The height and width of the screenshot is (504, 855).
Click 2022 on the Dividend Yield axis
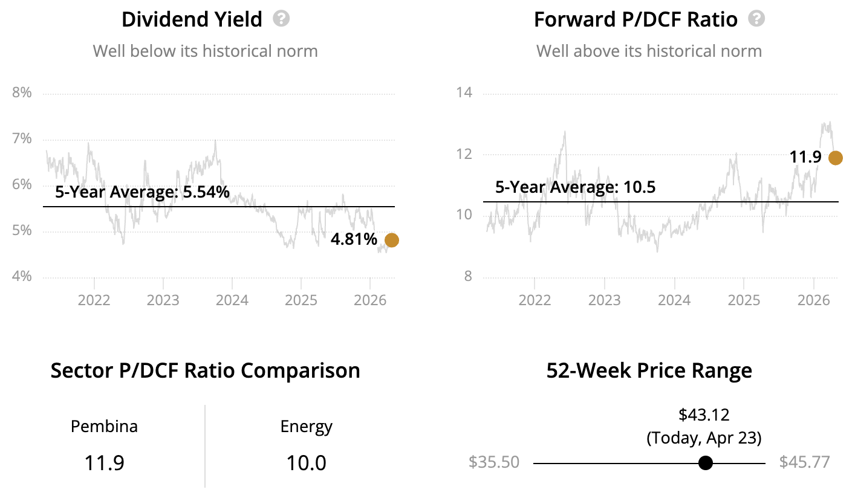tap(94, 300)
